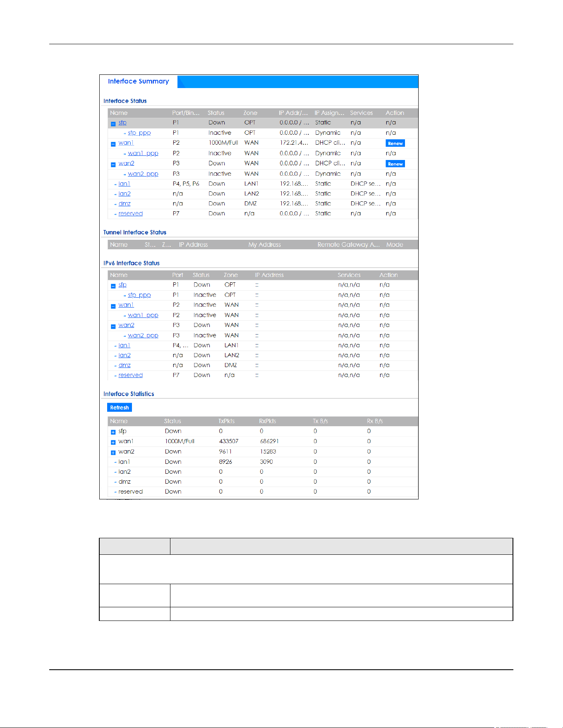Image resolution: width=563 pixels, height=728 pixels.
Task: Click the Name column header in Interface Status
Action: [x=119, y=113]
